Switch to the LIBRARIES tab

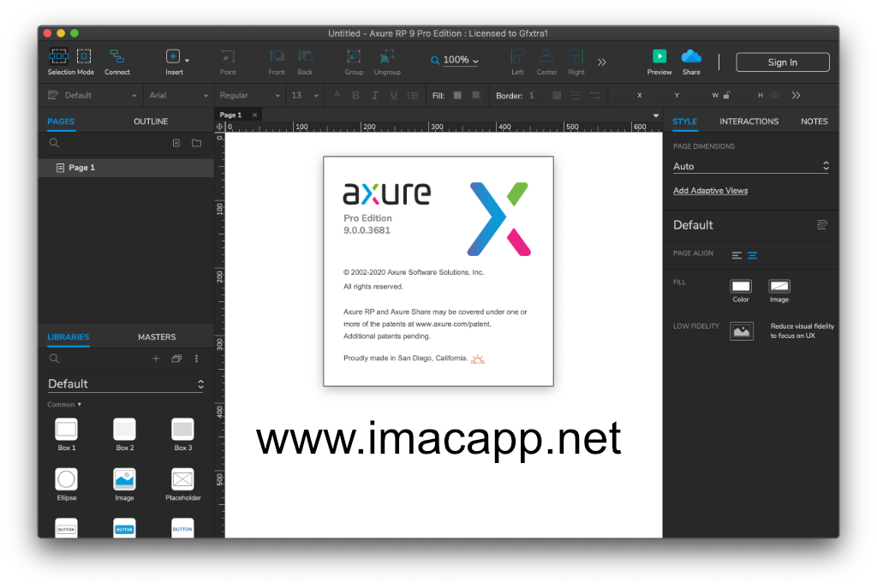[69, 337]
